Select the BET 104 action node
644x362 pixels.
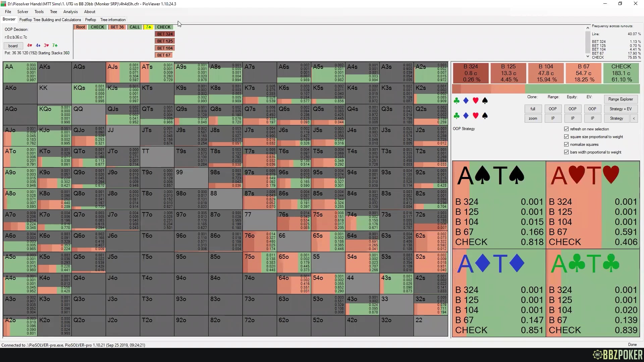165,48
